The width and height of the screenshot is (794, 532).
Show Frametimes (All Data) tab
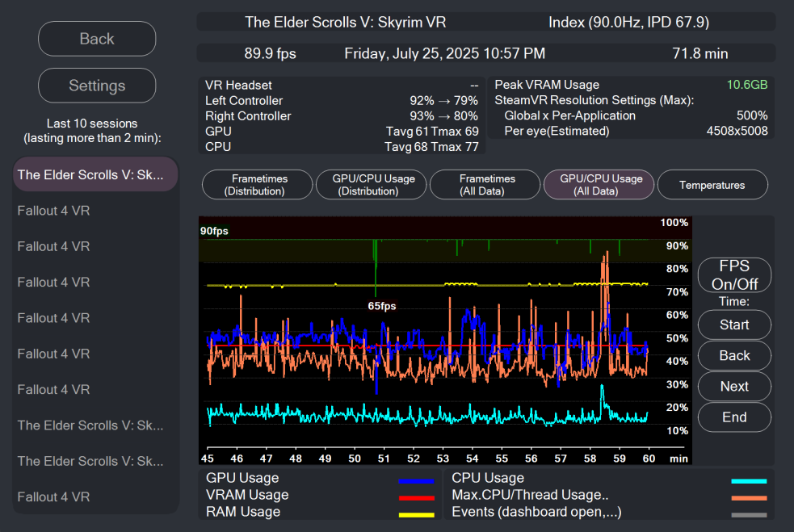[x=487, y=185]
